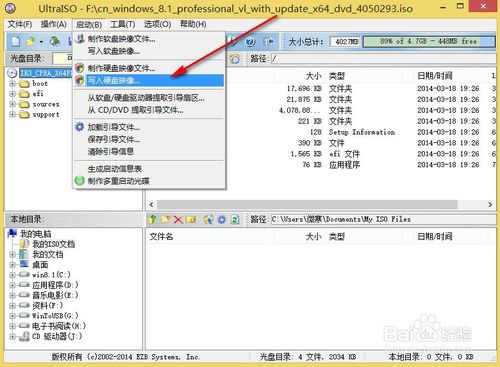Sort by lower 文件名 column header
The image size is (500, 367).
[x=161, y=237]
